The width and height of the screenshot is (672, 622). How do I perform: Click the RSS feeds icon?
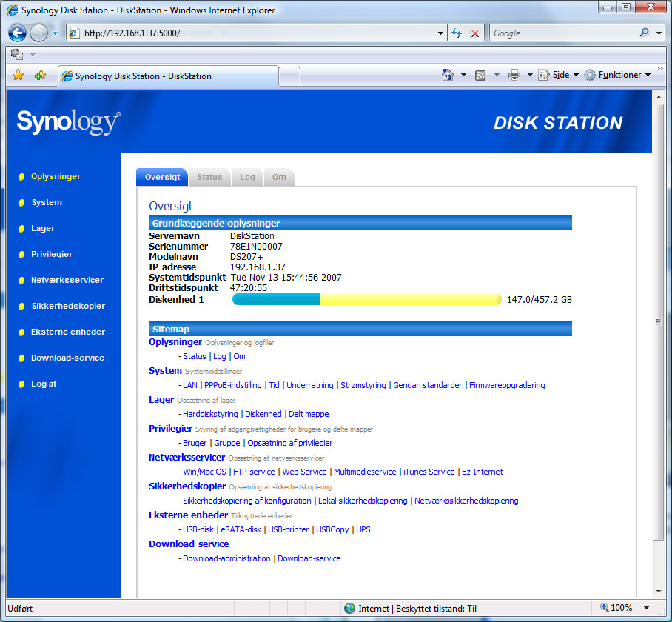coord(480,75)
